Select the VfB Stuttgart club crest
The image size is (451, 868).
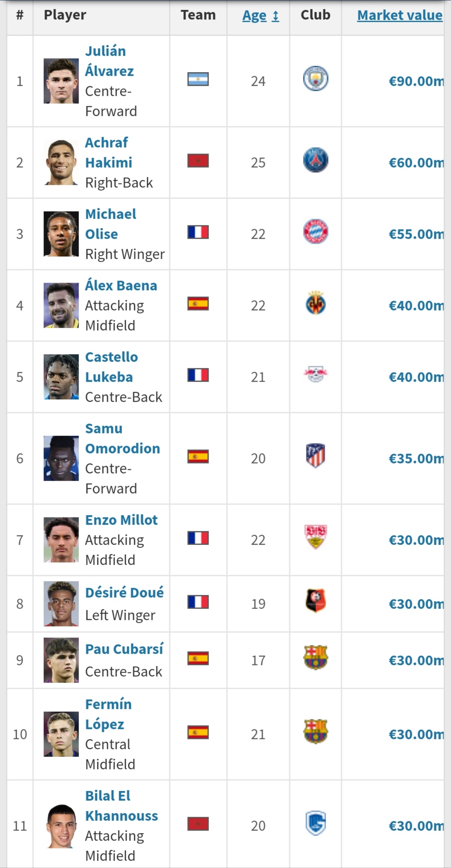click(316, 537)
